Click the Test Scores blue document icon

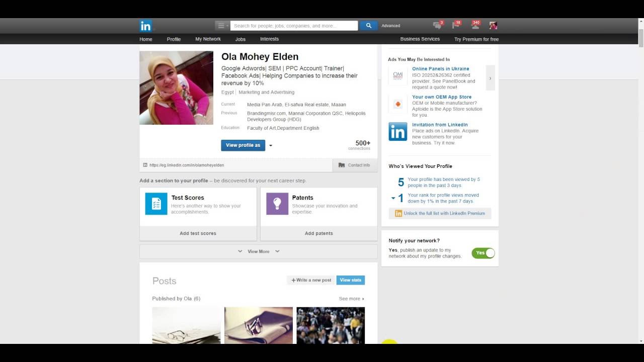156,204
